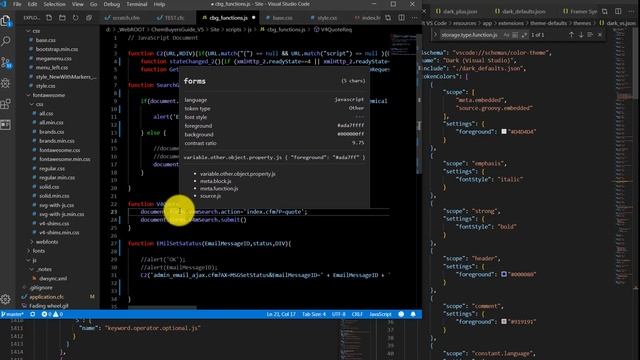Split the cbg_functions.js editor

(x=402, y=18)
